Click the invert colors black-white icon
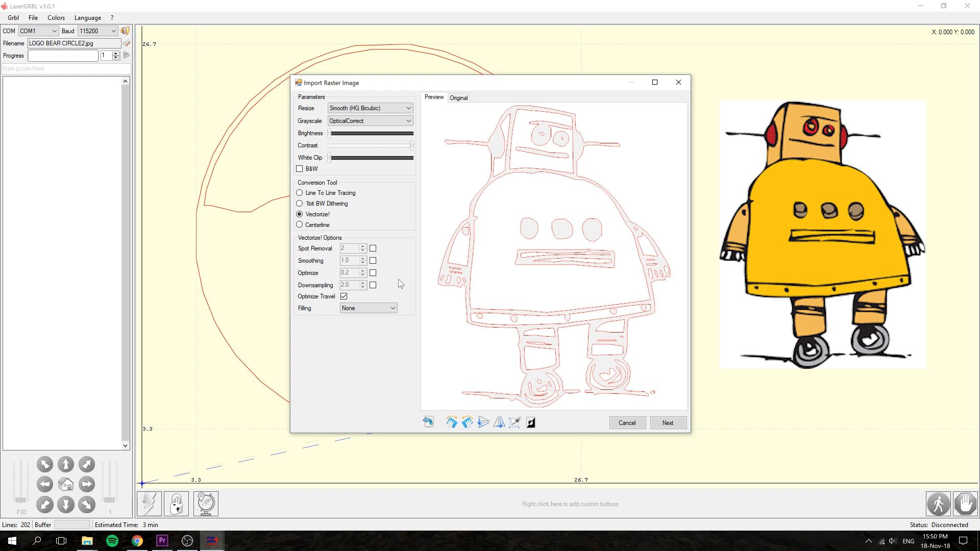This screenshot has height=551, width=980. pyautogui.click(x=531, y=422)
